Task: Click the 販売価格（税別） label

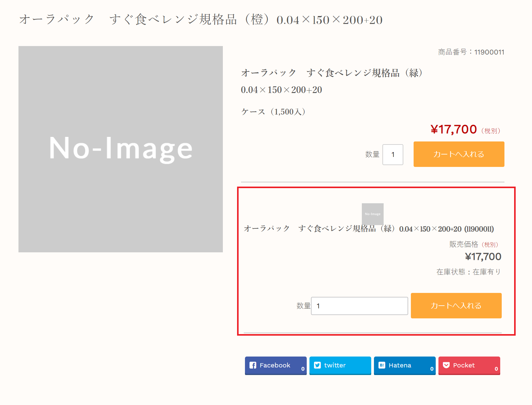Action: pyautogui.click(x=474, y=244)
